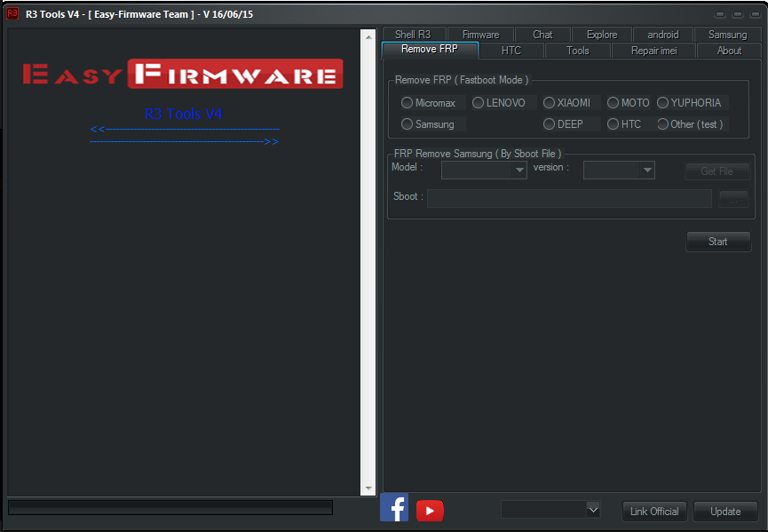Open the Facebook page icon

click(394, 507)
